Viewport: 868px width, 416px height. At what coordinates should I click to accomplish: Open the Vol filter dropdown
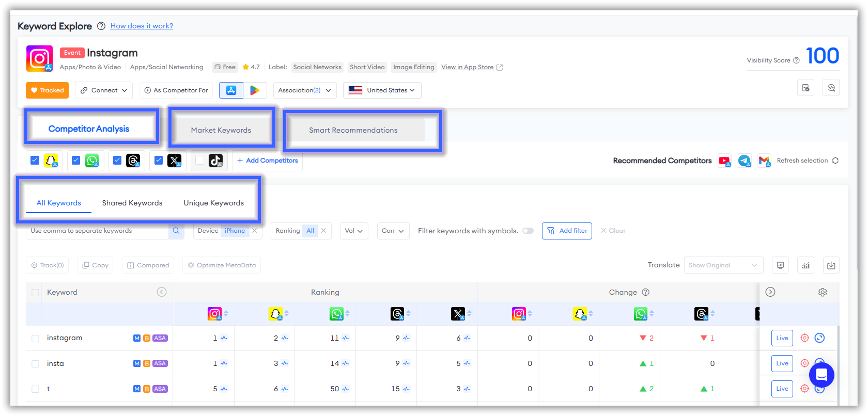(x=354, y=231)
